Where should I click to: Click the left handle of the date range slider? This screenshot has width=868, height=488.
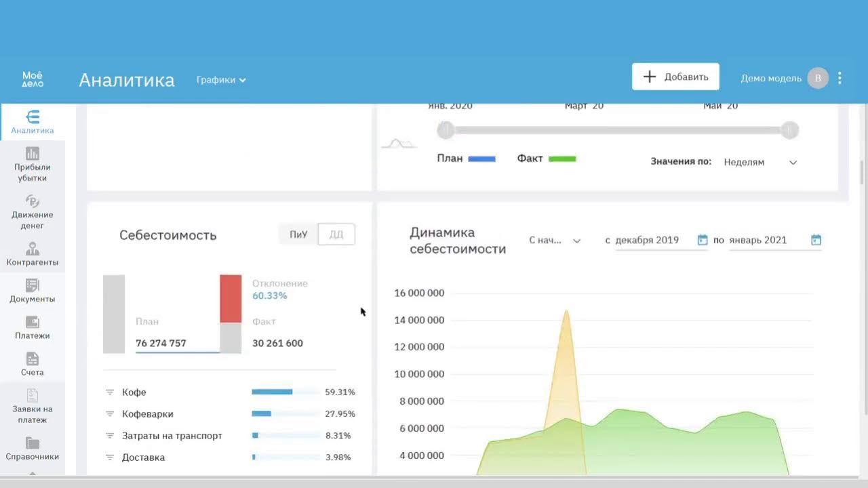(446, 130)
